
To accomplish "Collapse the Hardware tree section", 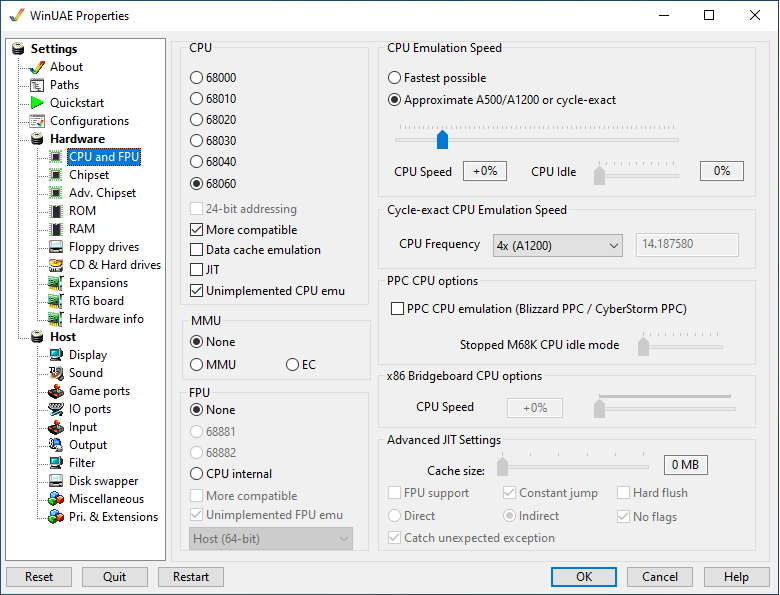I will [78, 139].
